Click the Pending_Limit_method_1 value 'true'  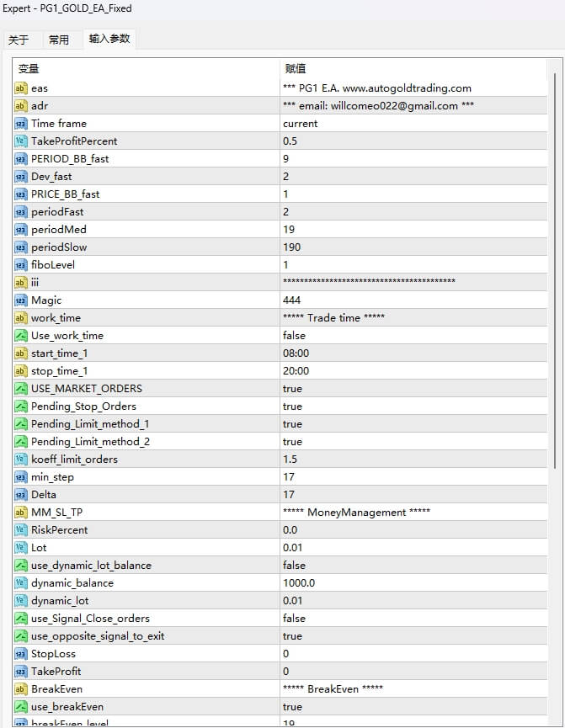pyautogui.click(x=292, y=424)
